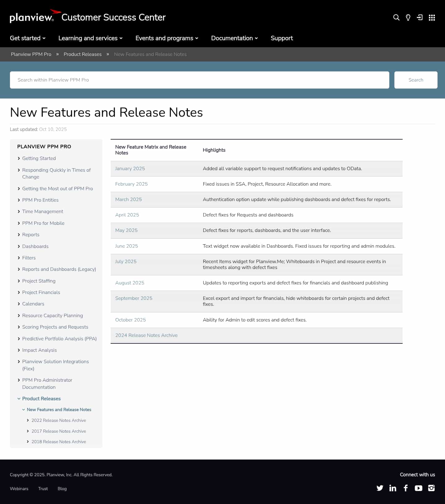The image size is (445, 504).
Task: Go to the Support page
Action: point(282,38)
